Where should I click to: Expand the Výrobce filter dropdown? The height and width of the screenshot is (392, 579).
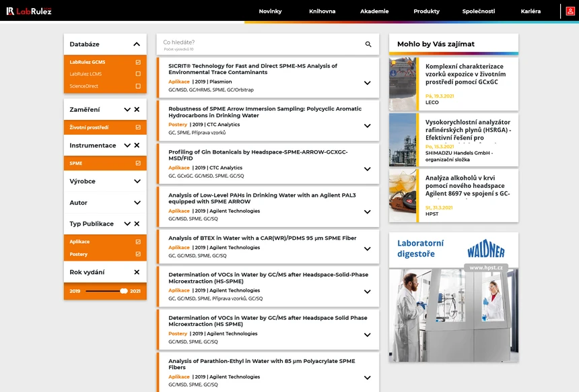point(137,181)
